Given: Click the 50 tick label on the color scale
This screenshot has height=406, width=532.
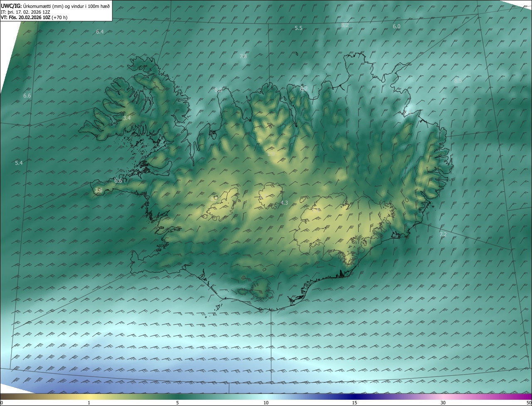Looking at the screenshot, I should (x=529, y=403).
